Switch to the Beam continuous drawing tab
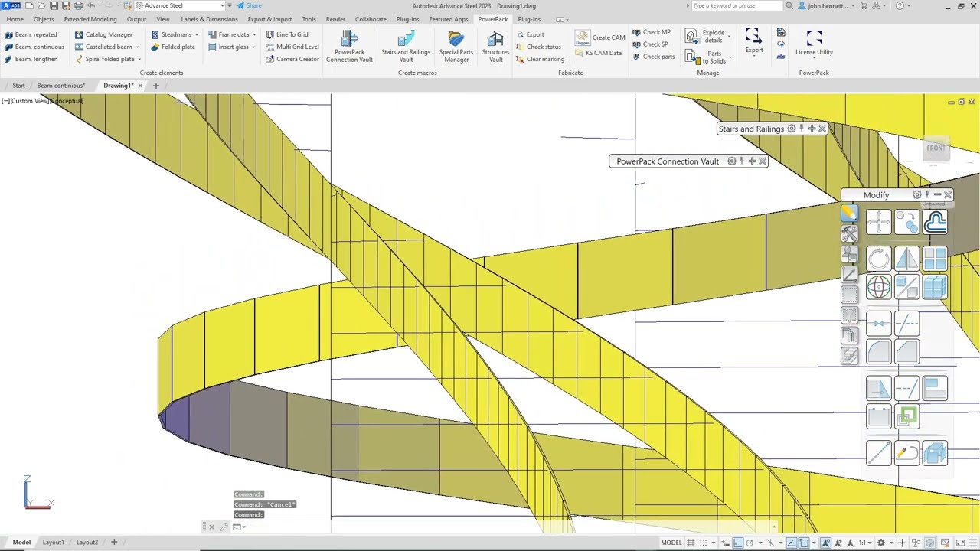This screenshot has height=551, width=980. pyautogui.click(x=60, y=86)
